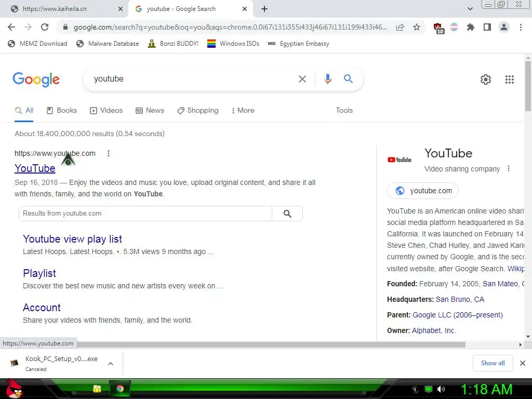Open the red shield extension with badge 10
This screenshot has width=532, height=399.
438,28
